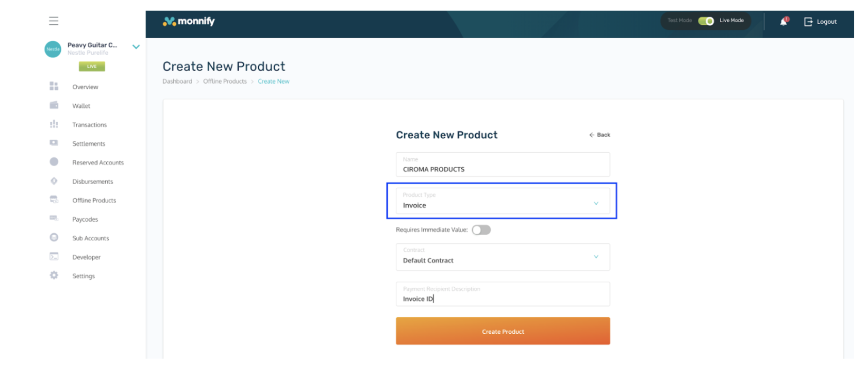Enable Requires Immediate Value toggle
Screen dimensions: 868x392
point(481,230)
